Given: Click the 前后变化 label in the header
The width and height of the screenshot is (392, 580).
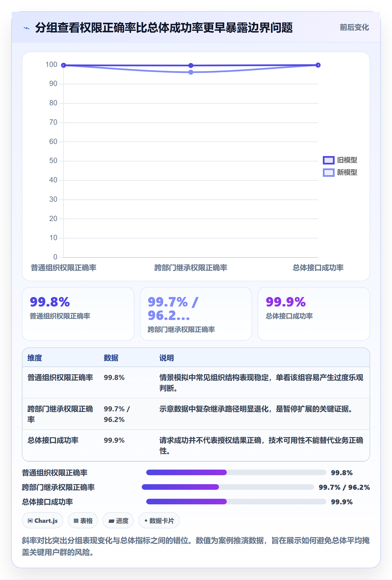Looking at the screenshot, I should coord(354,27).
